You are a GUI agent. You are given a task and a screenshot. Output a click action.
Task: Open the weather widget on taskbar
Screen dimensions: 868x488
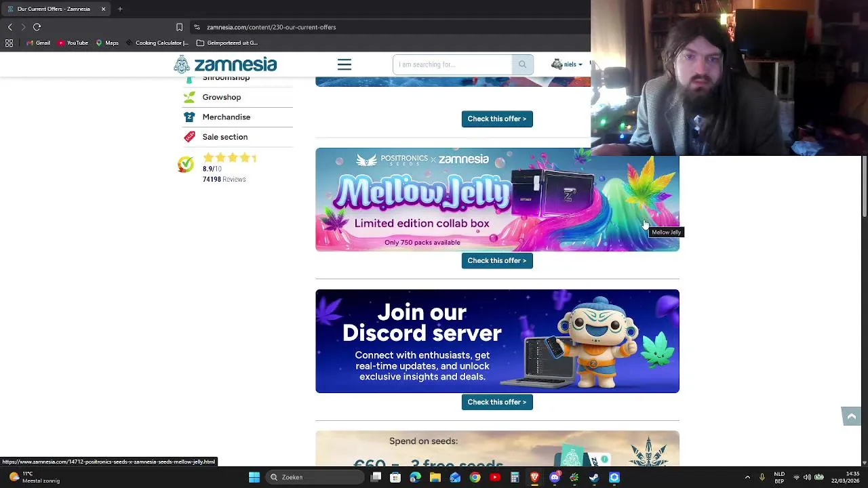pyautogui.click(x=34, y=477)
